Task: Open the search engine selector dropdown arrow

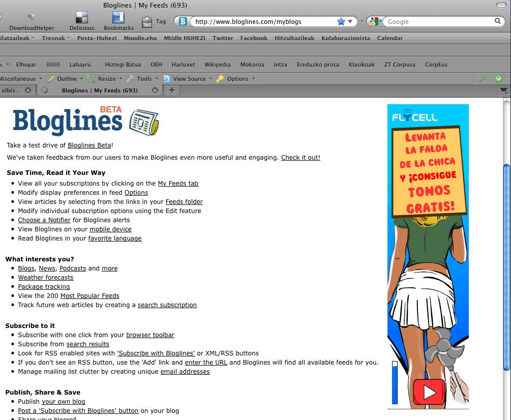Action: point(380,21)
